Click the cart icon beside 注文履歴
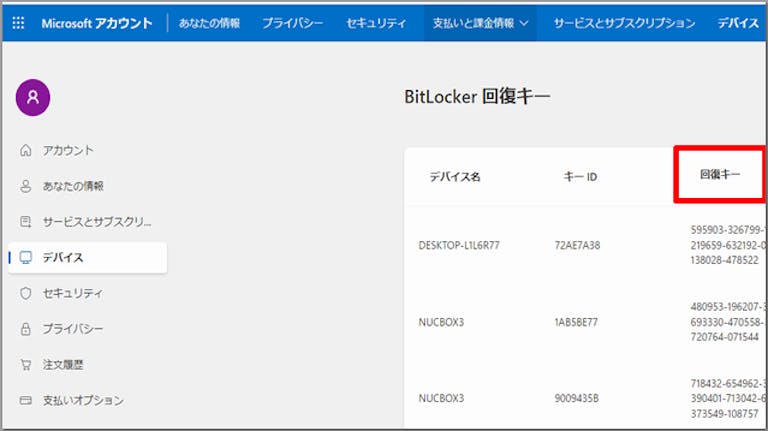 pyautogui.click(x=25, y=365)
